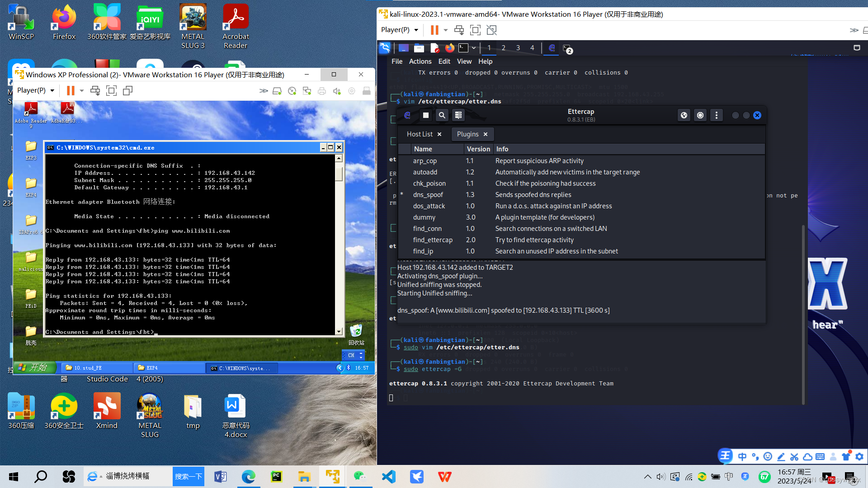Viewport: 868px width, 488px height.
Task: Click the Ettercap logo icon in header
Action: [407, 115]
